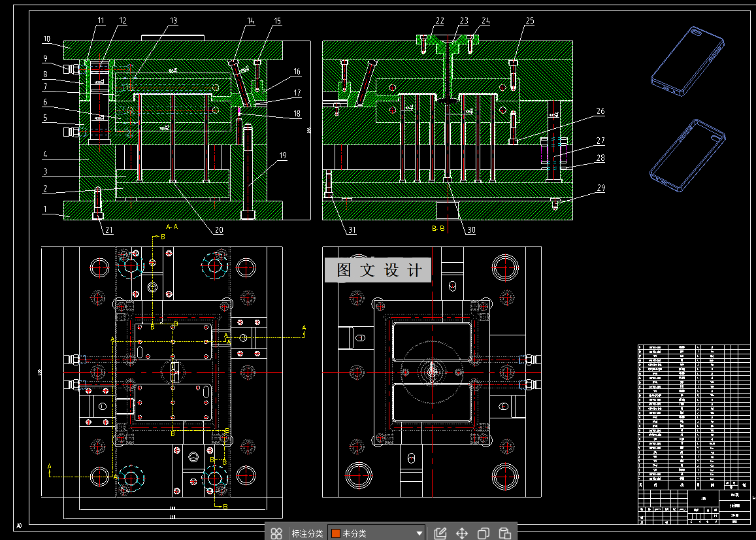
Task: Click the 标注分类 label in toolbar
Action: point(307,533)
